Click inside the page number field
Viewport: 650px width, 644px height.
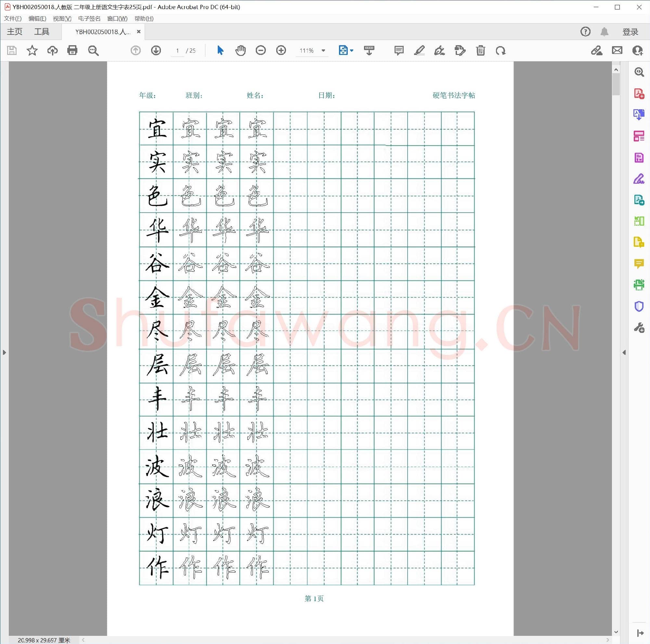[178, 50]
